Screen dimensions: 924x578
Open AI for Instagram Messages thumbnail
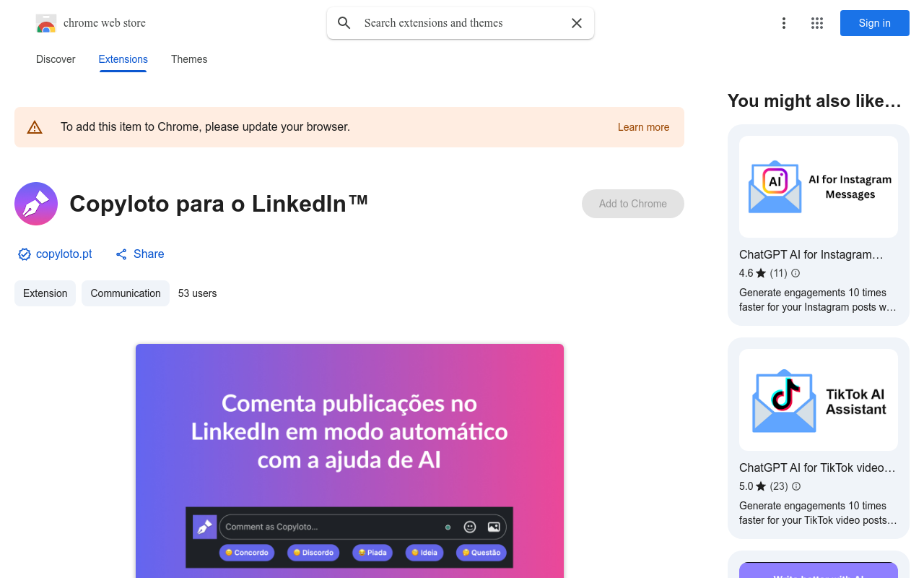(x=819, y=186)
